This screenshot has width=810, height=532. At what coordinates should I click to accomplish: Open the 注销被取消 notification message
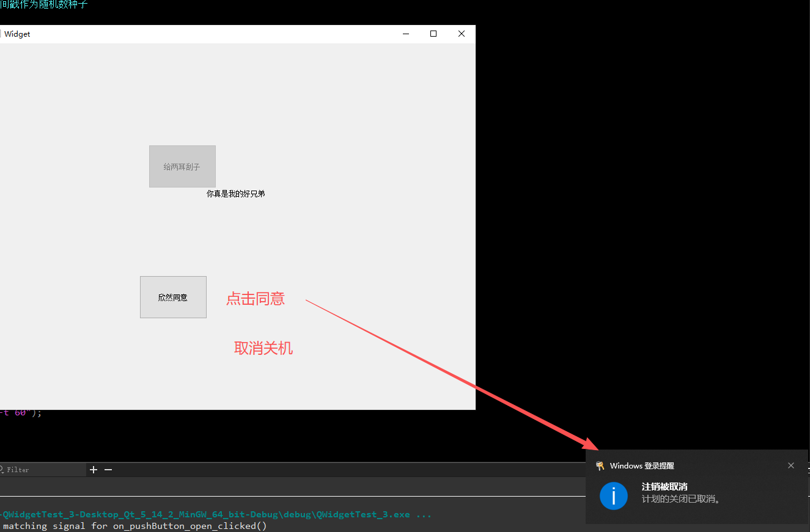(665, 487)
